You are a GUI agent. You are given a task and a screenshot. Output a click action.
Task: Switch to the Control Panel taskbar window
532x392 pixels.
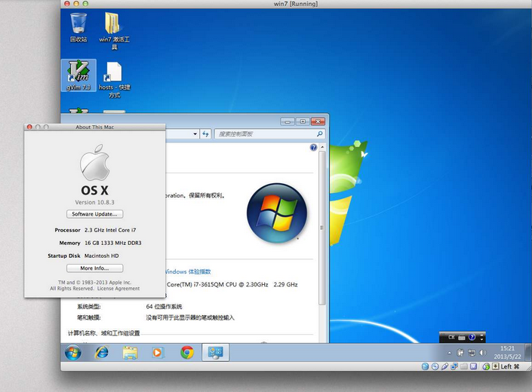[215, 352]
